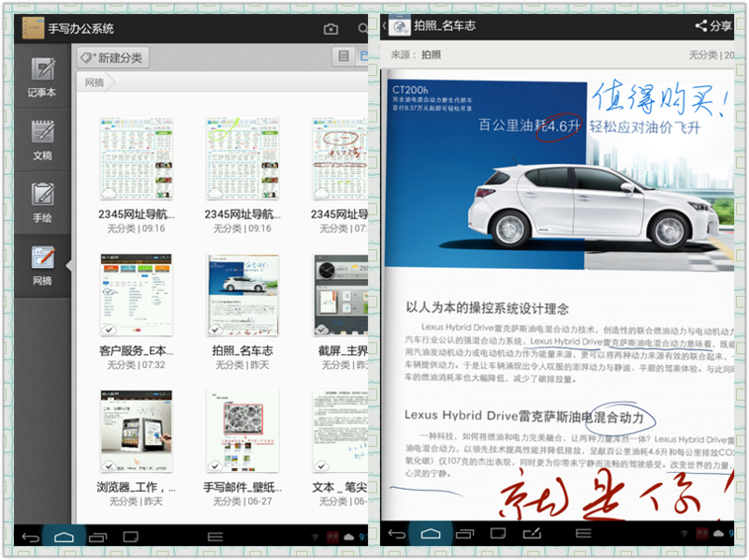The image size is (749, 560).
Task: Toggle the checkmark on 文本_笔尖 thumbnail
Action: click(321, 465)
